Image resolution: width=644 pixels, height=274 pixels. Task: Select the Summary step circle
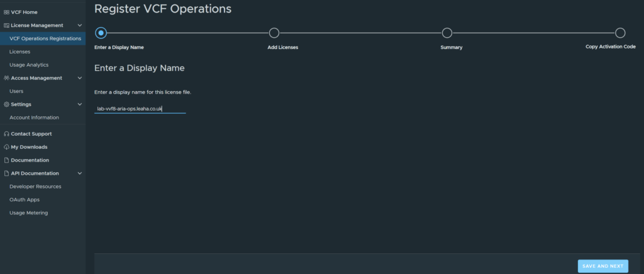447,33
